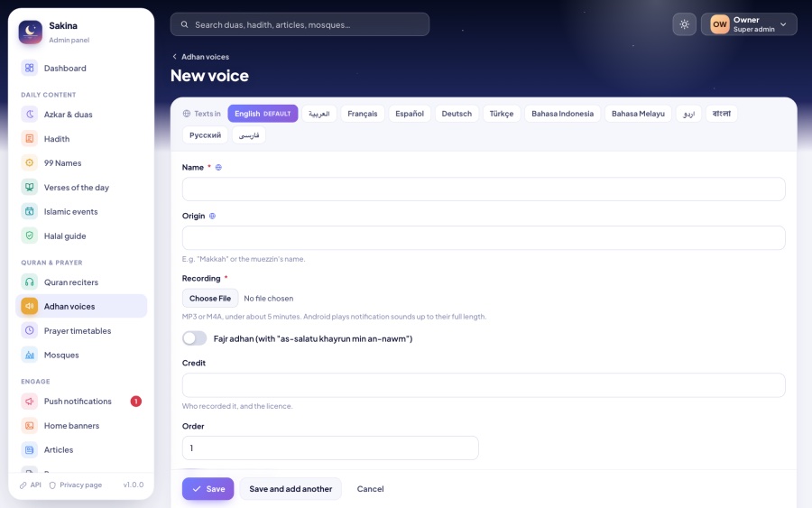Screen dimensions: 812x508
Task: Click the Verses of the day icon
Action: click(30, 187)
